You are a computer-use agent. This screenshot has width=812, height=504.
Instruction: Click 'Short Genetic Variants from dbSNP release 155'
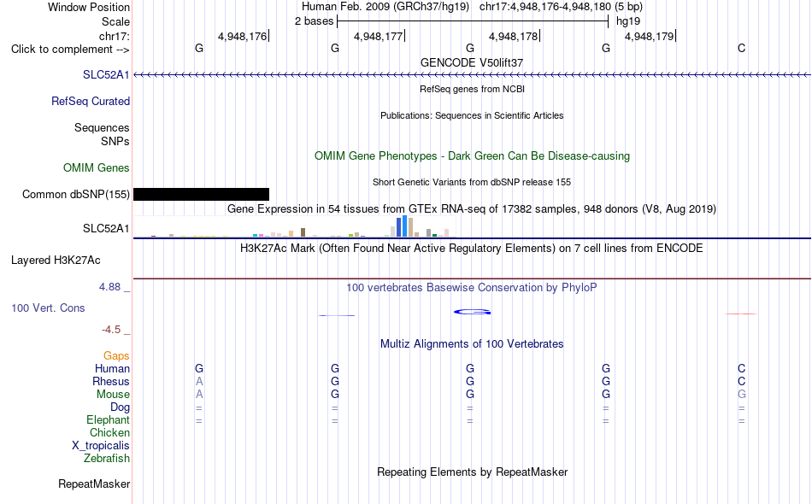click(472, 182)
